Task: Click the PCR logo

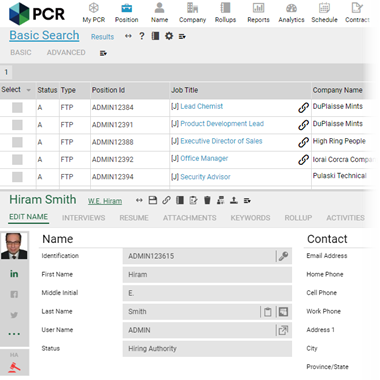Action: (x=37, y=14)
